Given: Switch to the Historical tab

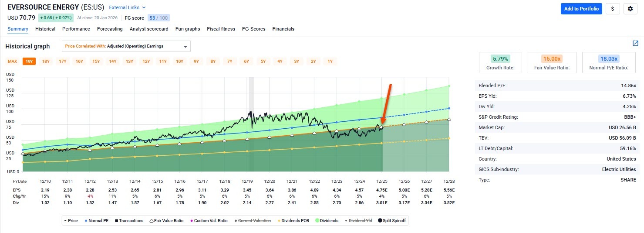Looking at the screenshot, I should click(45, 29).
